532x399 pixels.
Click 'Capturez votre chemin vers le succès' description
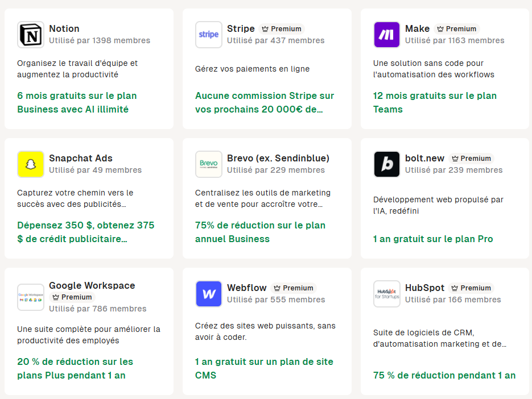click(x=75, y=198)
